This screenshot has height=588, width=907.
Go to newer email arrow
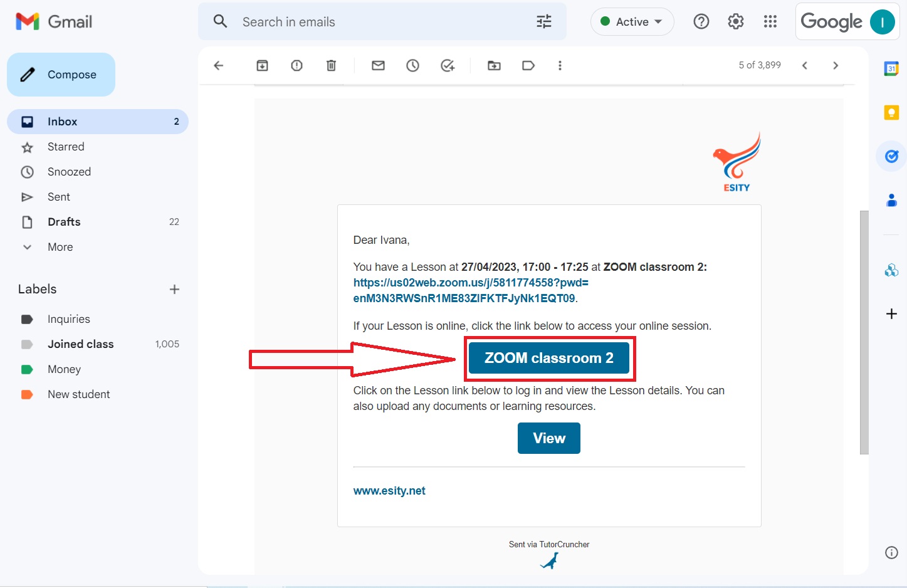[805, 65]
